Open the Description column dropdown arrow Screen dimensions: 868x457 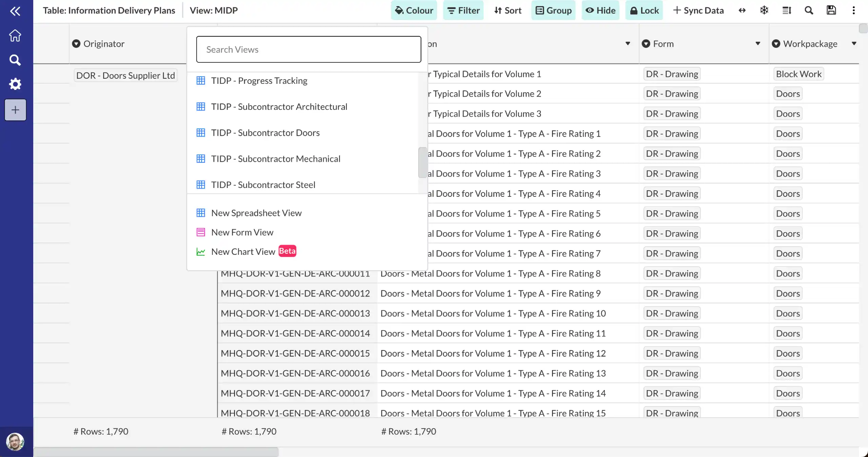(x=628, y=43)
